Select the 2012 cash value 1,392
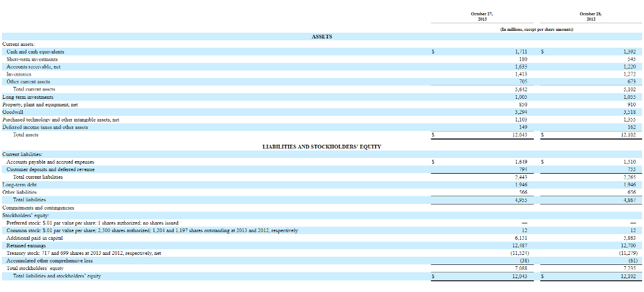Screen dimensions: 644x292 click(x=629, y=52)
